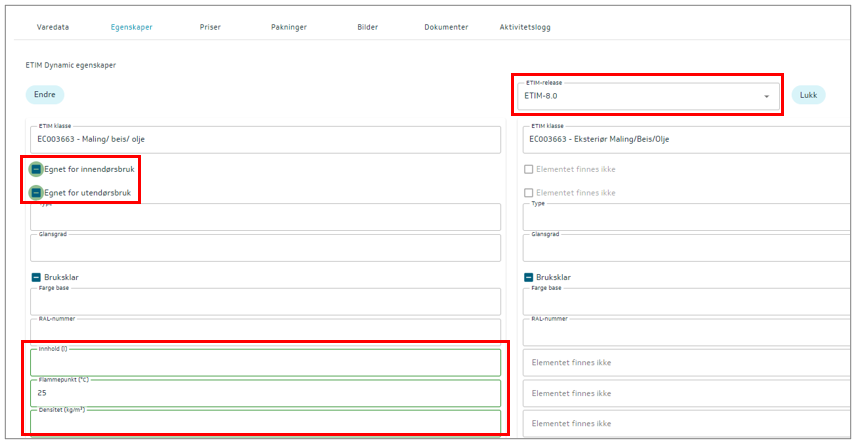The height and width of the screenshot is (445, 855).
Task: Click the left ETIM klasse field
Action: 265,140
